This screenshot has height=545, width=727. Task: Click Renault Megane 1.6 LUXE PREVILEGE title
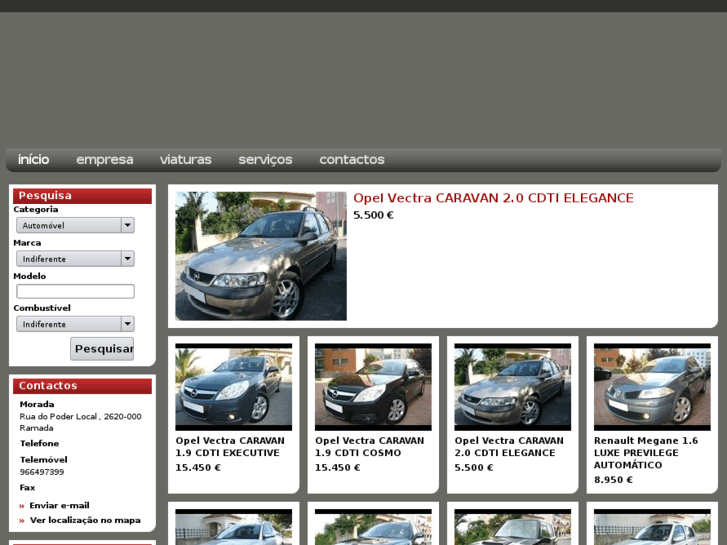[x=646, y=453]
